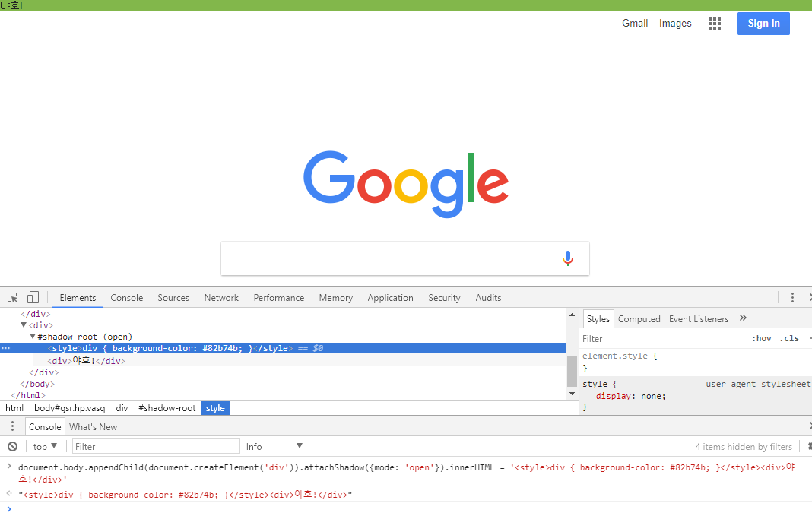The height and width of the screenshot is (516, 812).
Task: Click the Elements panel scrollbar thumb
Action: [572, 371]
